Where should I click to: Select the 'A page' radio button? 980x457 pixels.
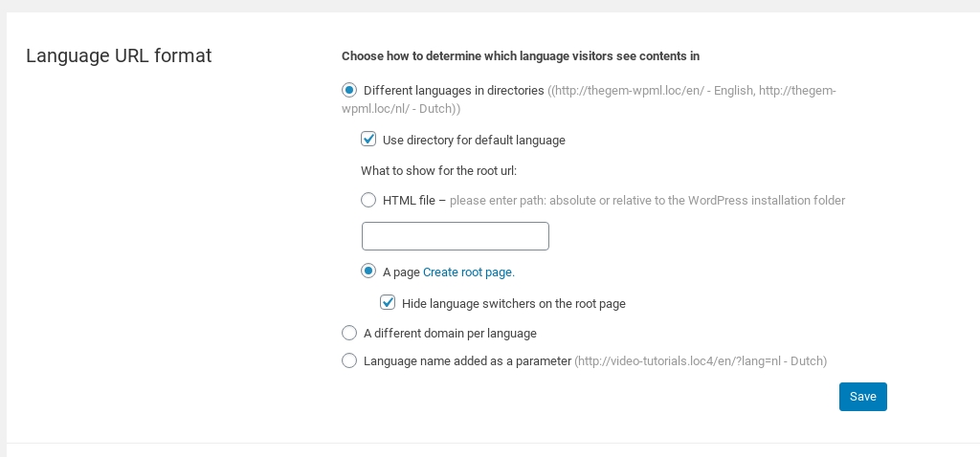pyautogui.click(x=368, y=272)
